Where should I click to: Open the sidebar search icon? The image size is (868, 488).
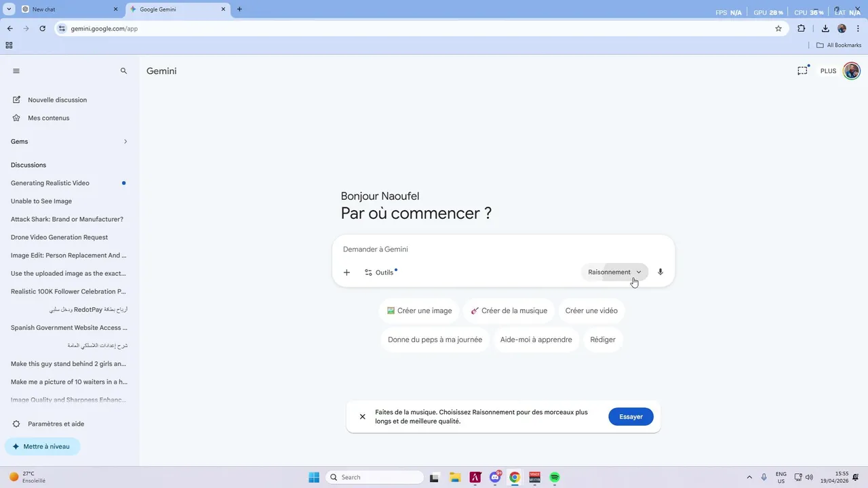[x=123, y=71]
